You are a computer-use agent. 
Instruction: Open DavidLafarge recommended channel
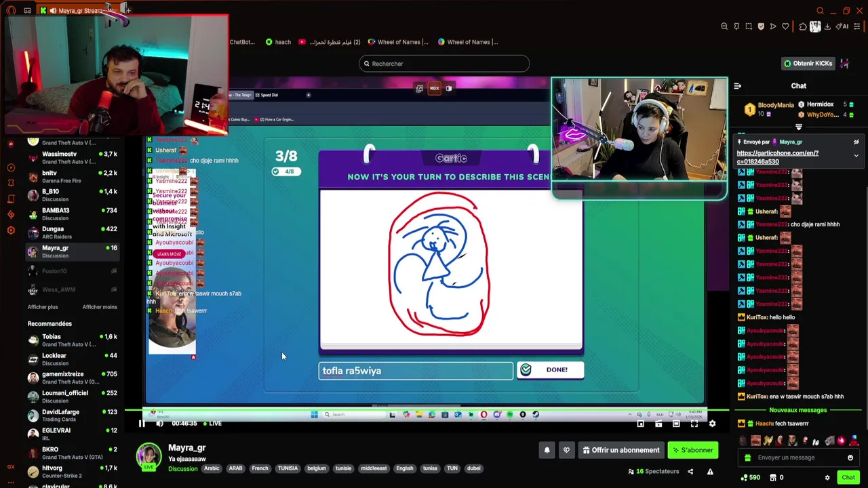click(72, 415)
